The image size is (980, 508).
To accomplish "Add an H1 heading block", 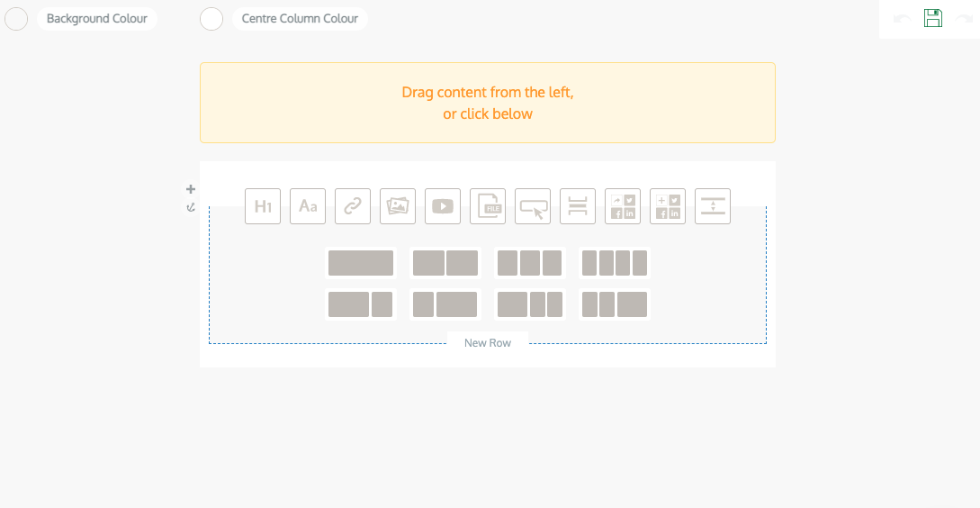I will click(263, 206).
